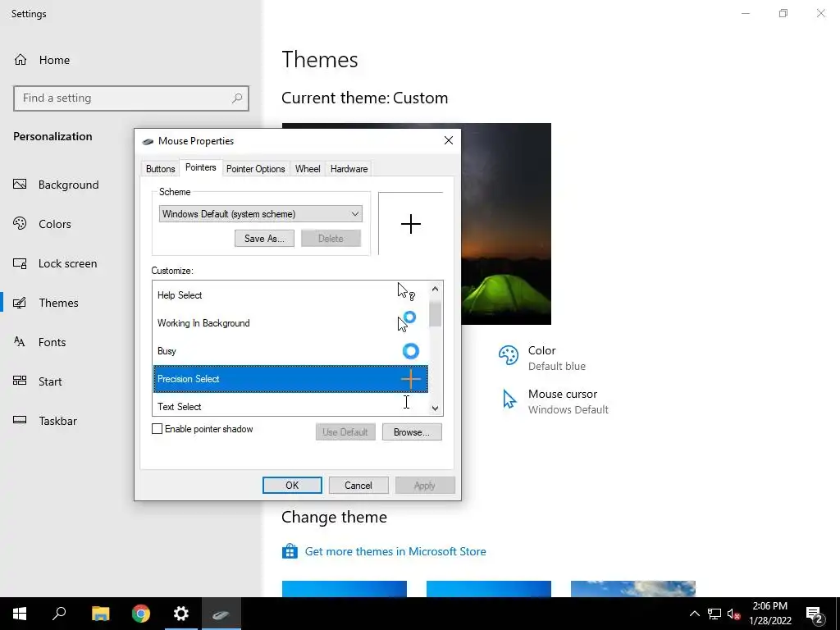Open the Action Center notifications
The image size is (840, 630).
(815, 614)
